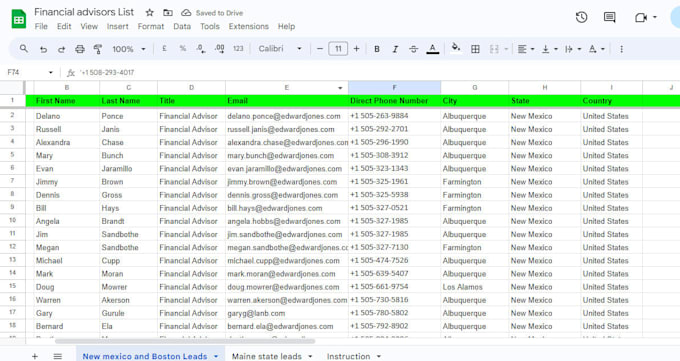This screenshot has width=680, height=361.
Task: Open the text color picker
Action: [432, 49]
